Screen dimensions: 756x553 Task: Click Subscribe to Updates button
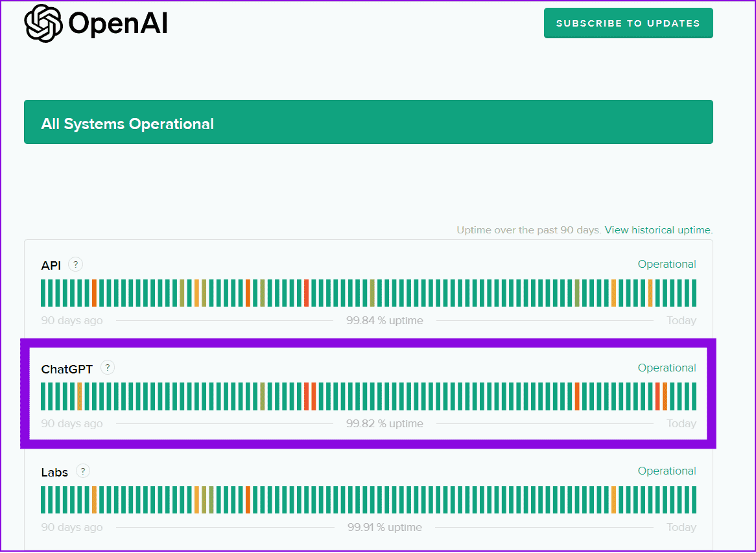coord(628,23)
